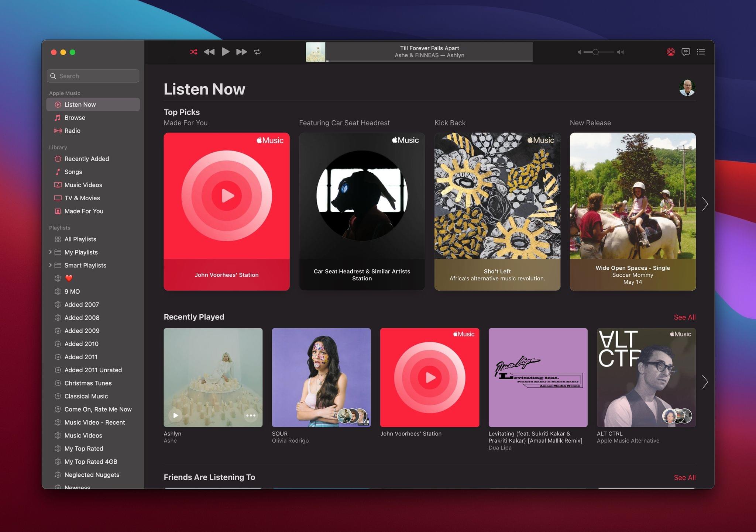Image resolution: width=756 pixels, height=532 pixels.
Task: Click the skip forward button
Action: pyautogui.click(x=241, y=52)
